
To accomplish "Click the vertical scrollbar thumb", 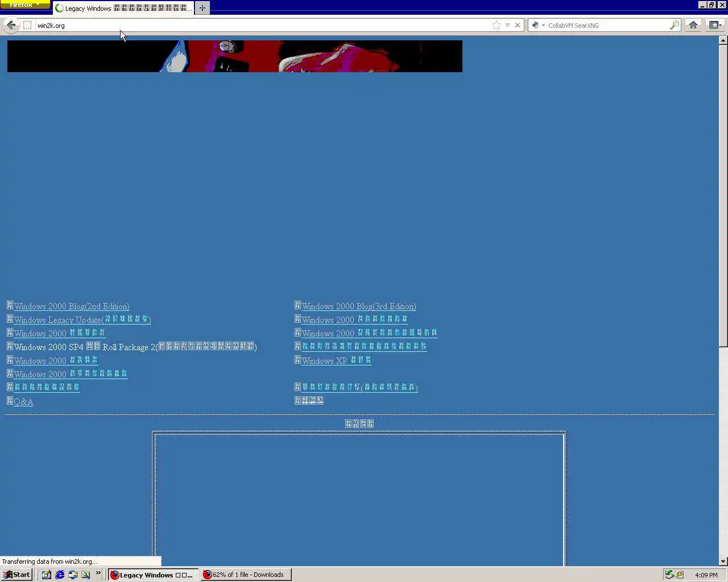I will (723, 196).
